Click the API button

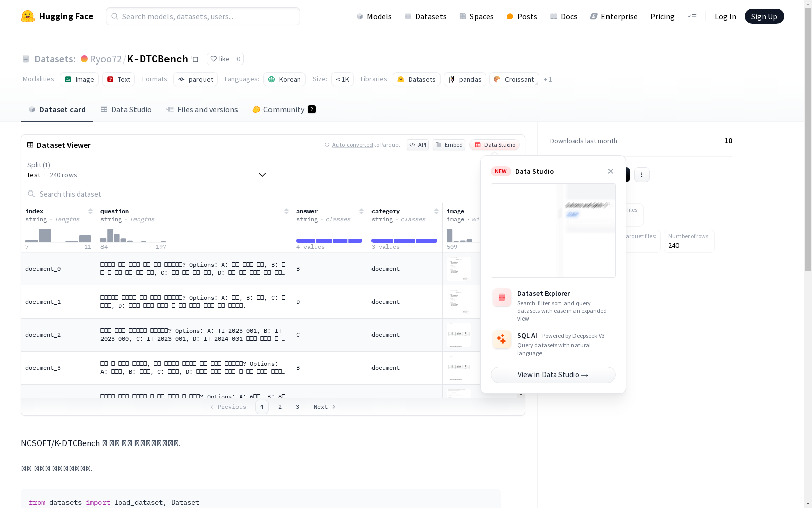(418, 145)
